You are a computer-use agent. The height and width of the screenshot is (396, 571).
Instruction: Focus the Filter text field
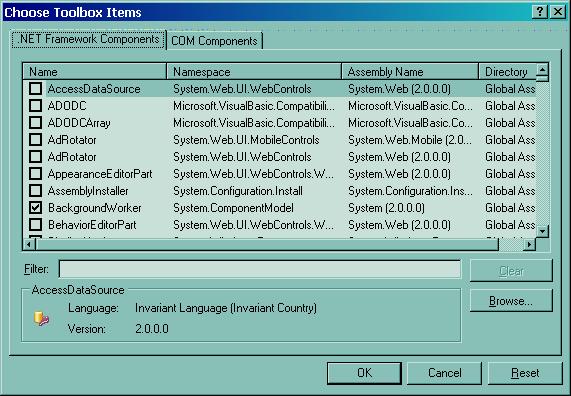260,269
